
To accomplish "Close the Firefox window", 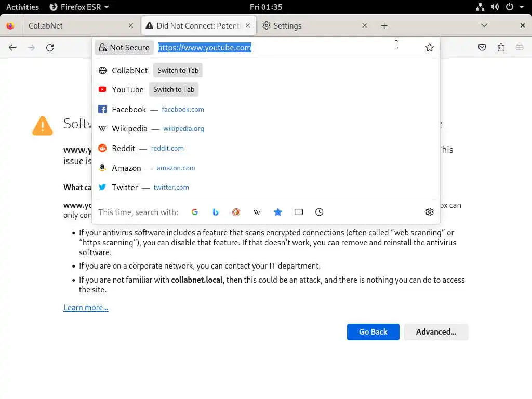I will 523,25.
